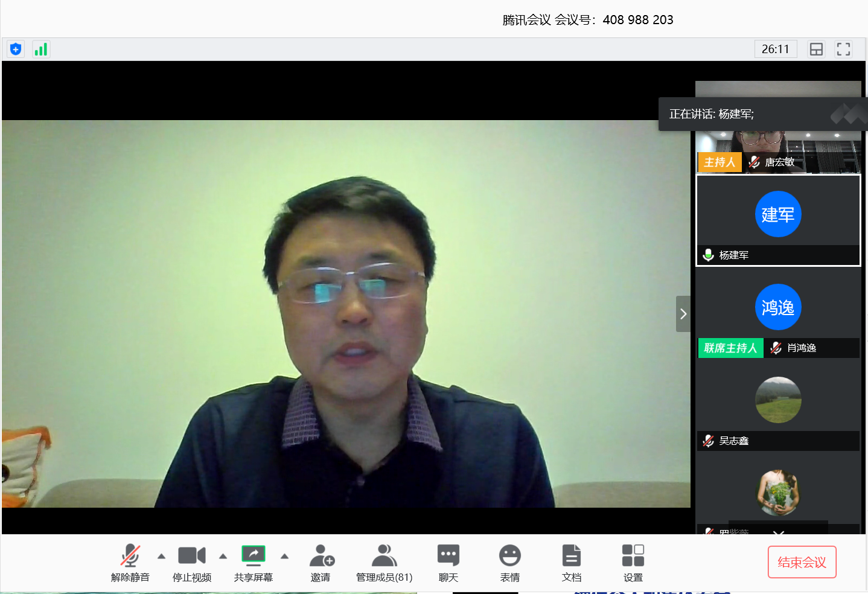Expand share screen options arrow

[284, 556]
